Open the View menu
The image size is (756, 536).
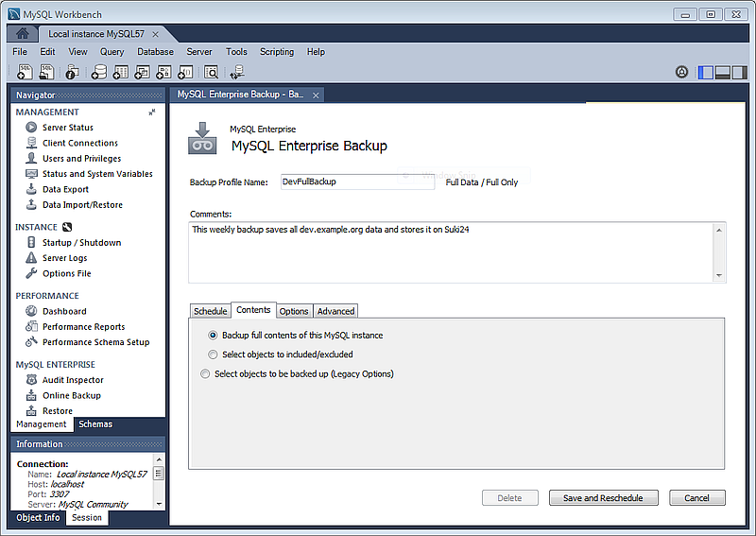(77, 52)
